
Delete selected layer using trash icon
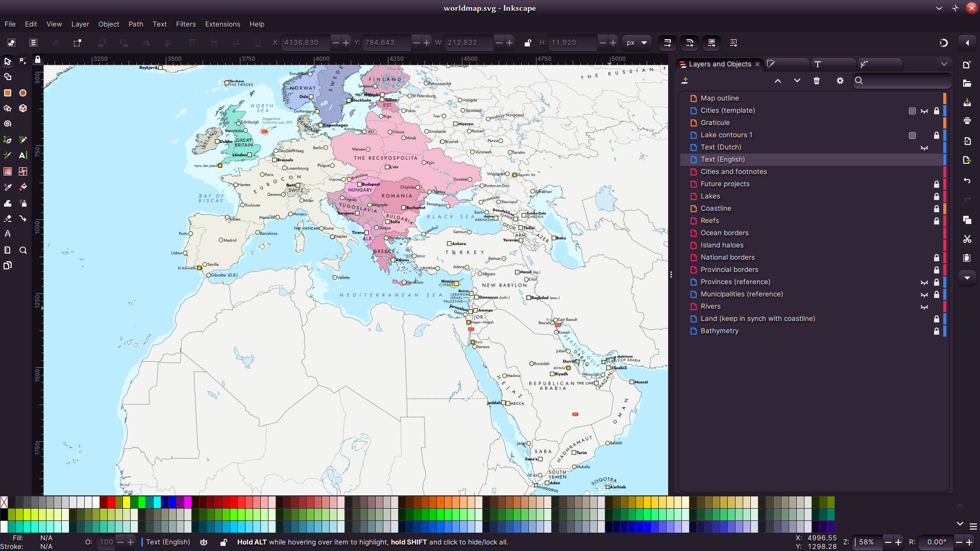817,81
